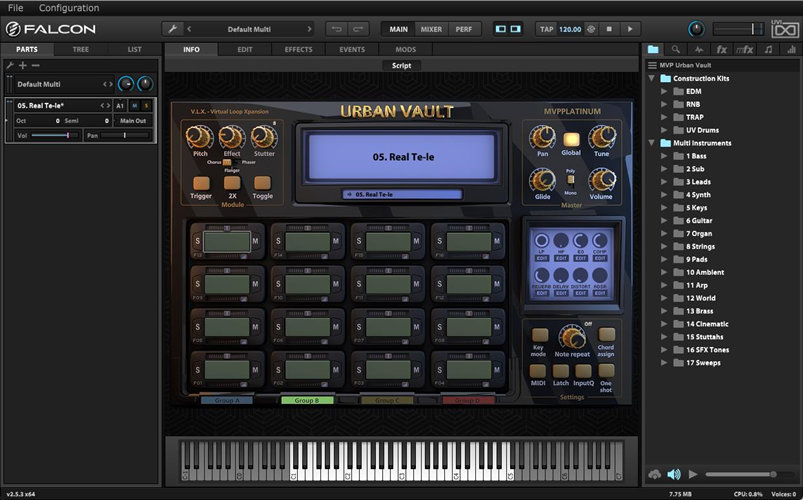The image size is (803, 500).
Task: Click the Stutter knob in Module section
Action: click(x=264, y=137)
